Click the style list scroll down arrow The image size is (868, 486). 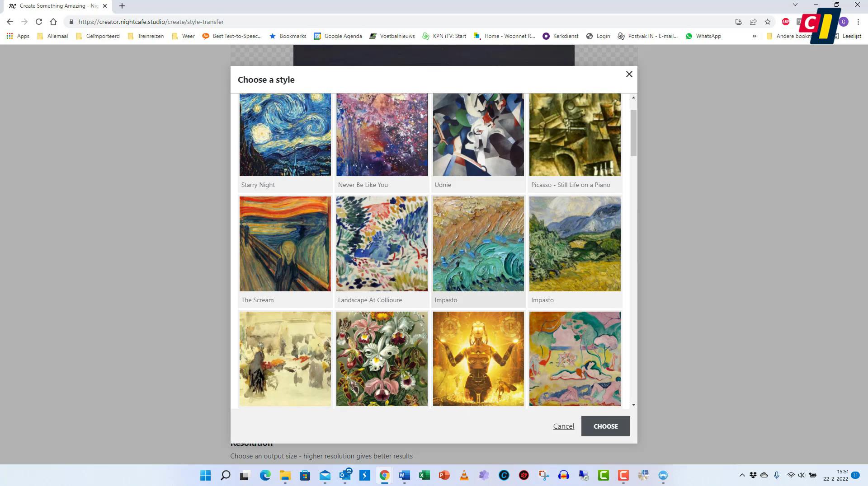pyautogui.click(x=633, y=405)
